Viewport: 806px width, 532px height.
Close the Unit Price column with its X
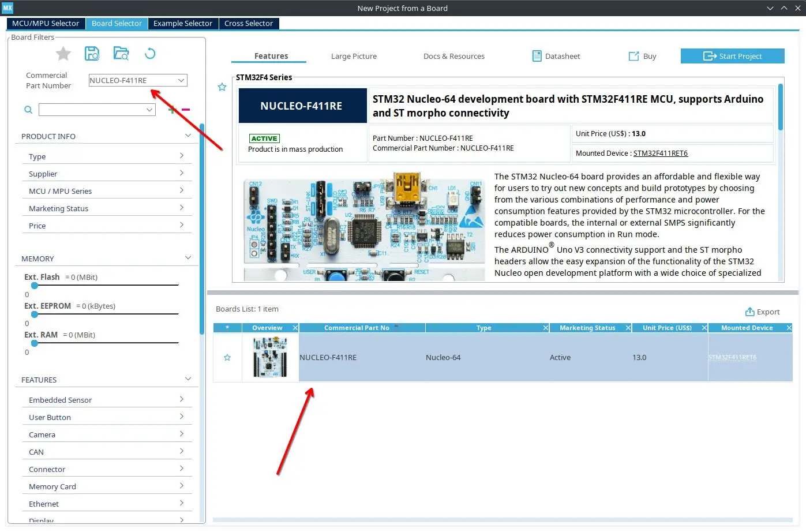(x=704, y=328)
